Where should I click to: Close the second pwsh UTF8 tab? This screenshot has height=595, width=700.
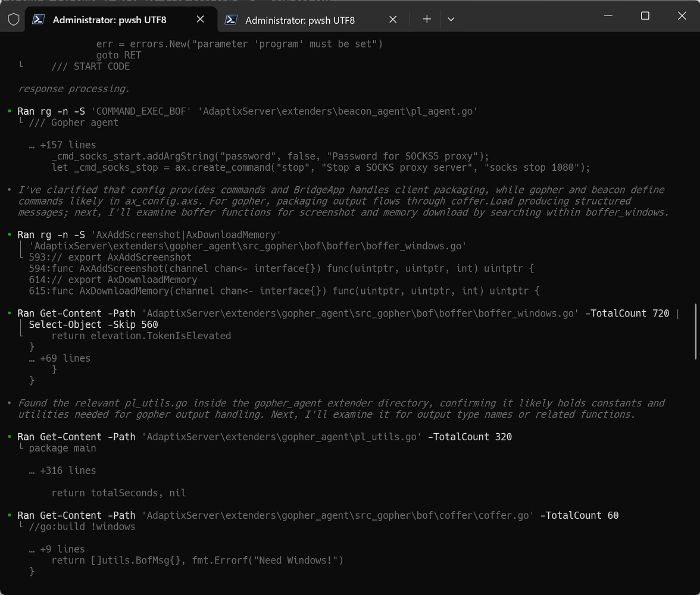tap(393, 20)
